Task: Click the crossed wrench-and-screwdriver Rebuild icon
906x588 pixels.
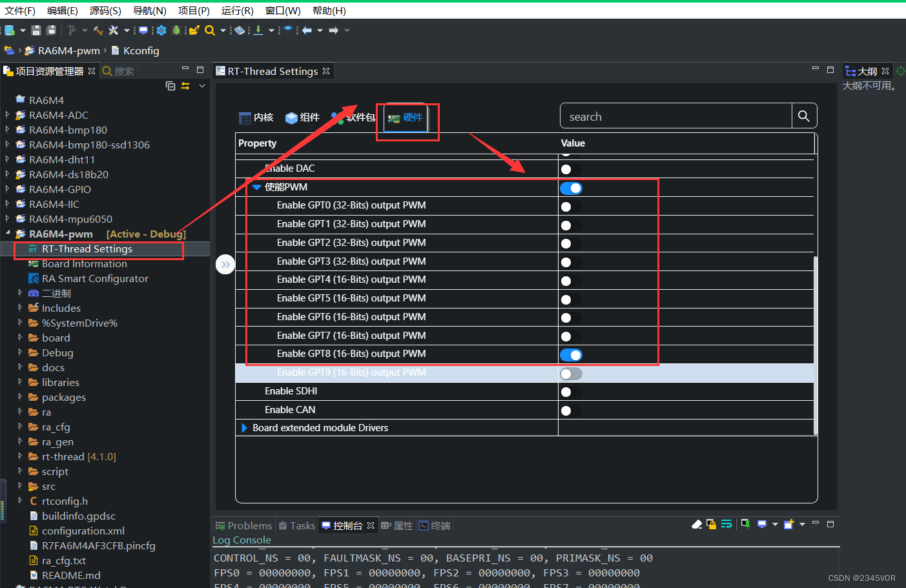Action: pos(114,30)
